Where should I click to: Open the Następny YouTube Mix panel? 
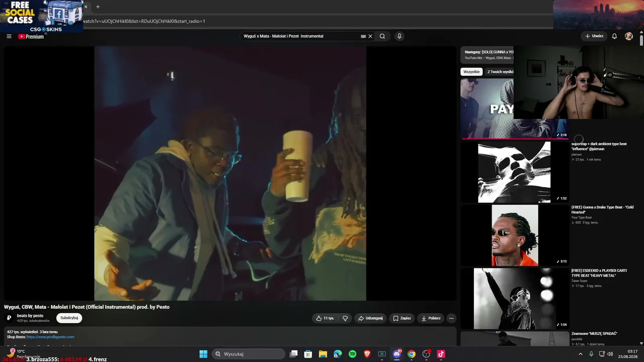coord(488,55)
